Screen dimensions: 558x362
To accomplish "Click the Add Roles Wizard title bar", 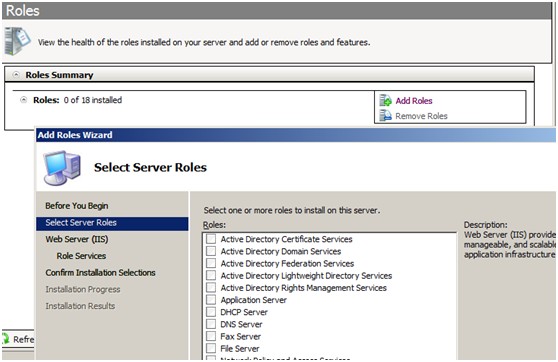I will coord(296,135).
